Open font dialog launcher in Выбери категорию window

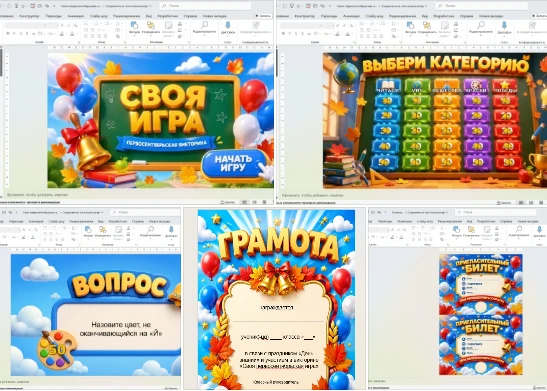(355, 42)
